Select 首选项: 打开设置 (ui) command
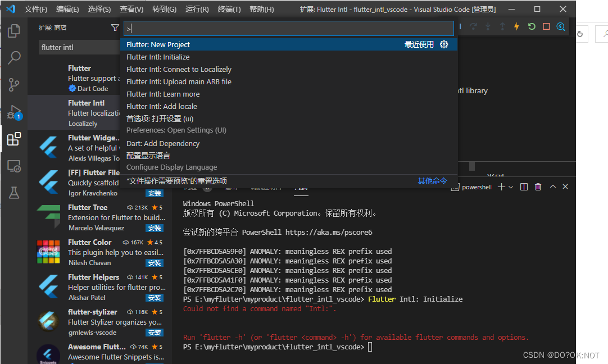 coord(289,125)
